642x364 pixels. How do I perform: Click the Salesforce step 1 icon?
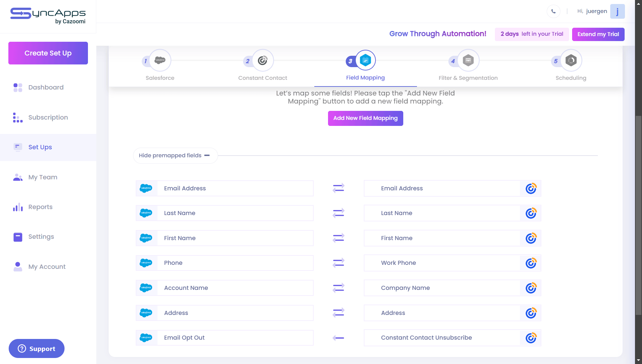pyautogui.click(x=160, y=60)
